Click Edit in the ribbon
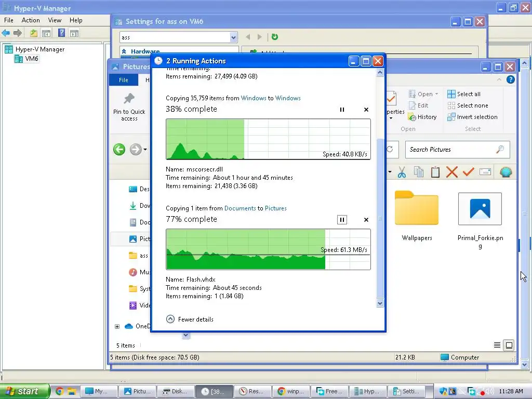Image resolution: width=532 pixels, height=399 pixels. (x=418, y=105)
